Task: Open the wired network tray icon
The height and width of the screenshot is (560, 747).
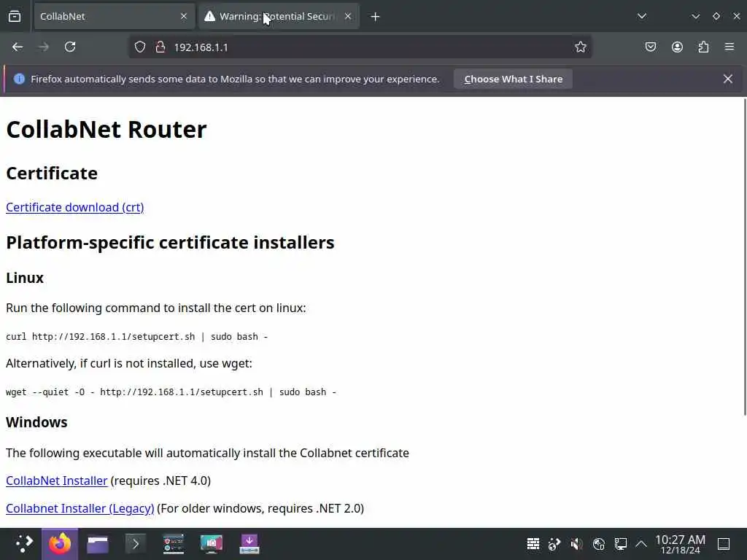Action: [x=620, y=544]
